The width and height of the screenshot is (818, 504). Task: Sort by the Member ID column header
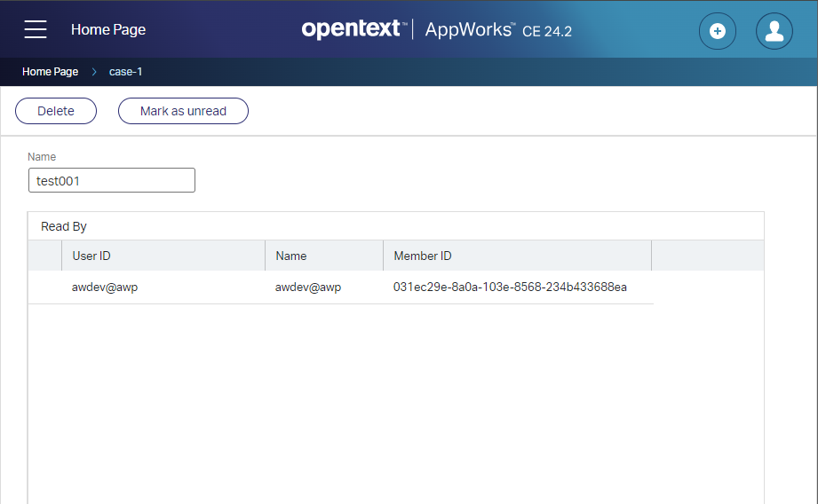pyautogui.click(x=423, y=256)
